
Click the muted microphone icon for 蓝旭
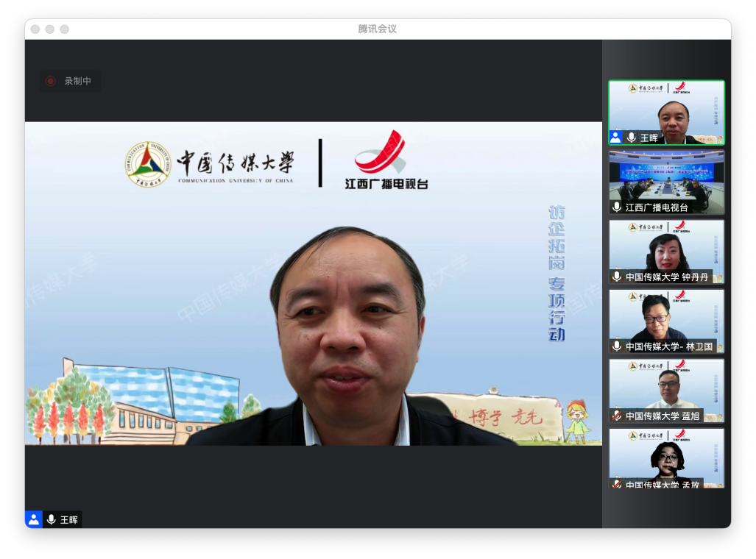coord(617,416)
